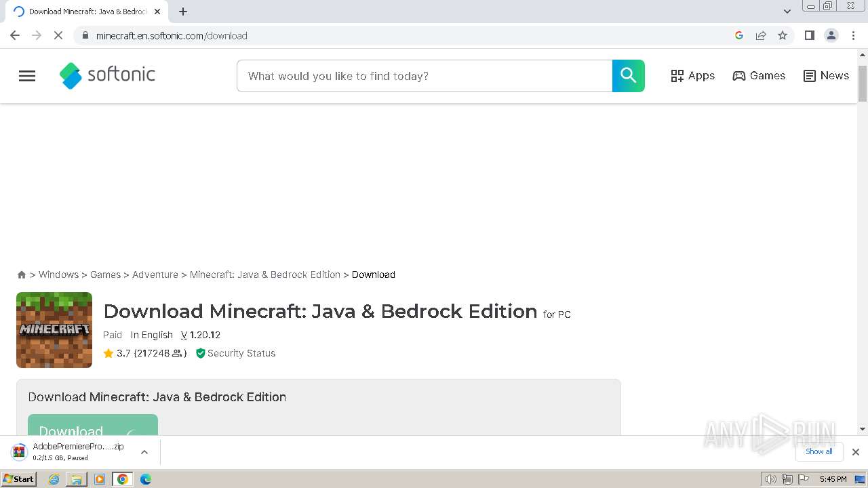Click the Action Center flag icon
Image resolution: width=868 pixels, height=488 pixels.
803,479
